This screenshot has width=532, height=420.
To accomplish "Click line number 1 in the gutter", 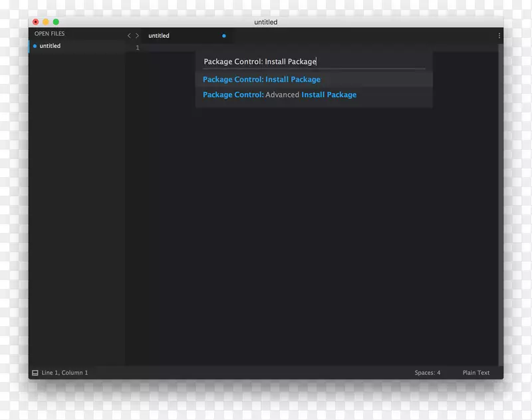I will click(x=137, y=47).
